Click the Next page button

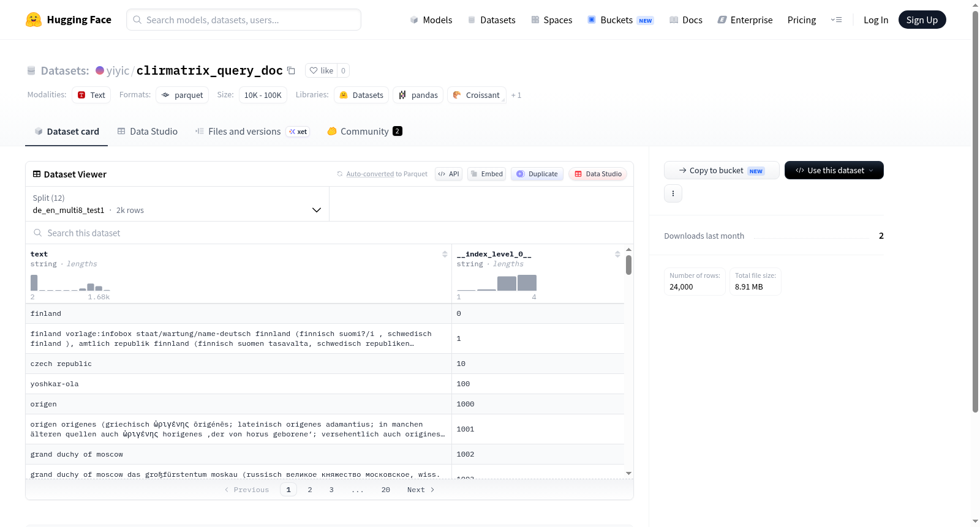[x=421, y=490]
